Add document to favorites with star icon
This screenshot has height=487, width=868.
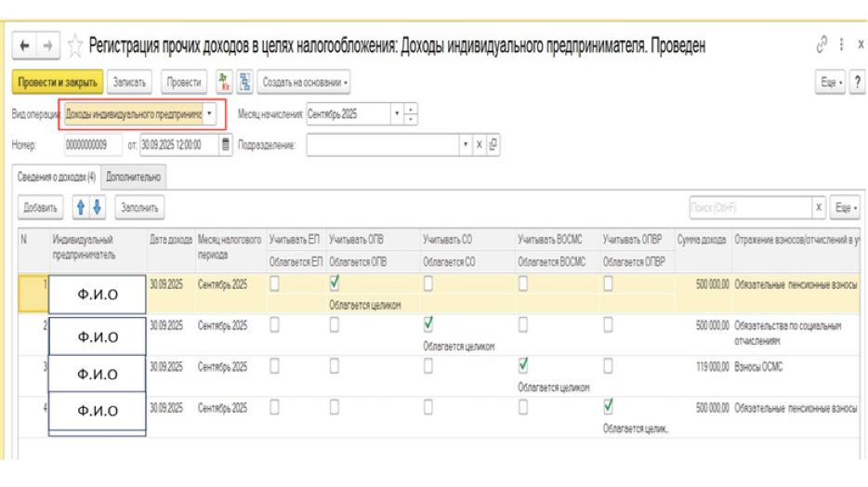(75, 46)
